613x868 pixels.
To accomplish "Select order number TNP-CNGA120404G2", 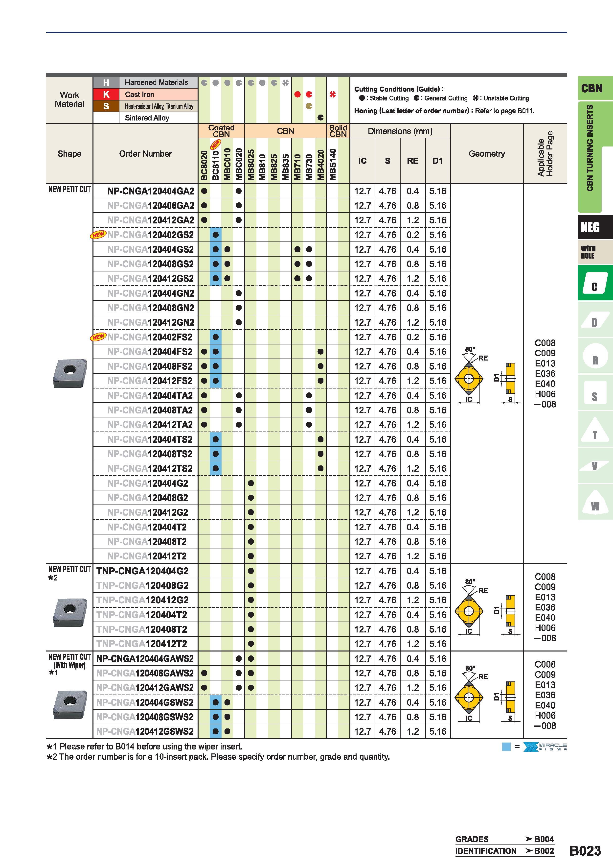I will tap(142, 571).
